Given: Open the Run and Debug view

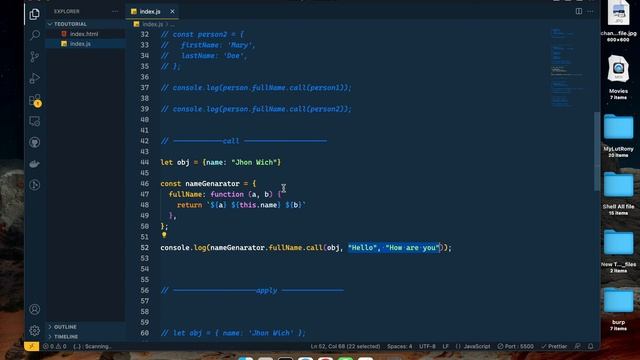Looking at the screenshot, I should pos(35,78).
